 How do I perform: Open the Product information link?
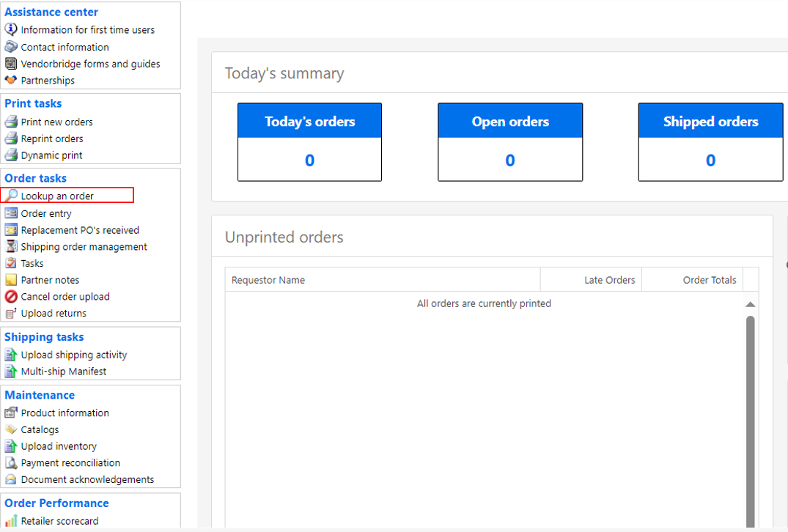[65, 413]
